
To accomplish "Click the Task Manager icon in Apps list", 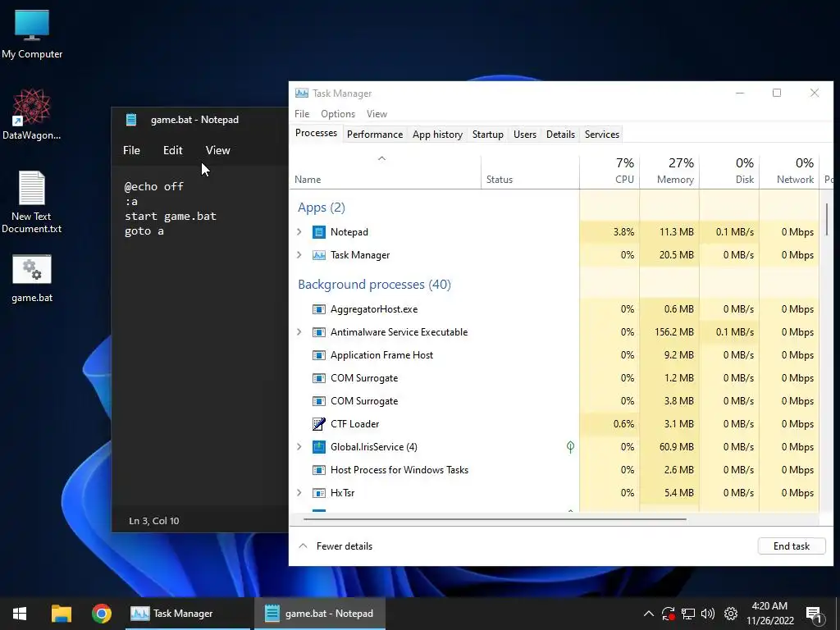I will [319, 255].
